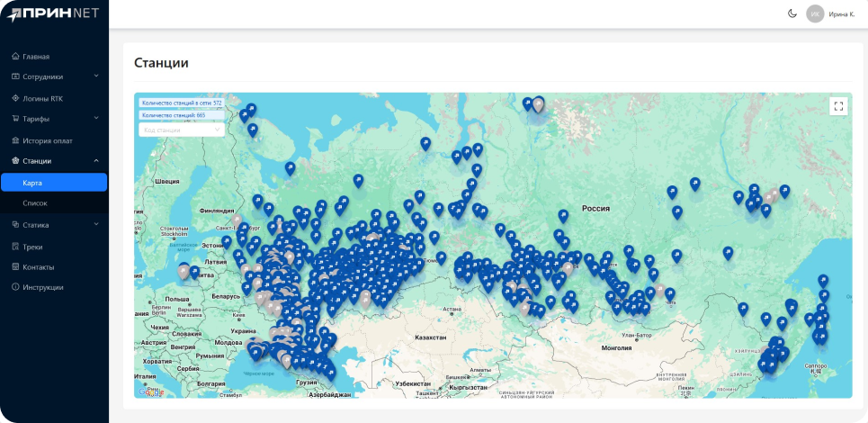Expand the Статика submenu chevron

(96, 225)
